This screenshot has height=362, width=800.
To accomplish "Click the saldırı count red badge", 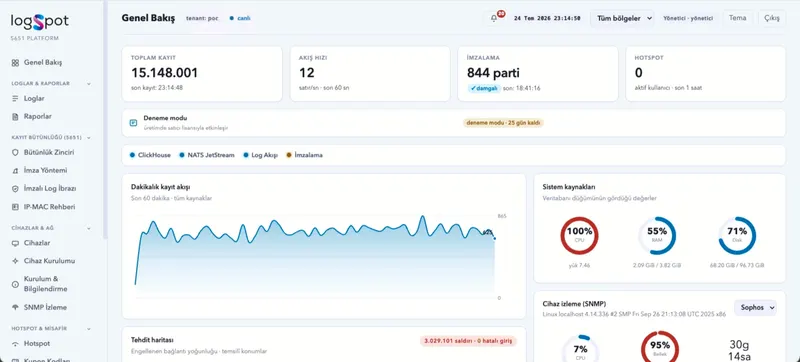I will [x=469, y=341].
